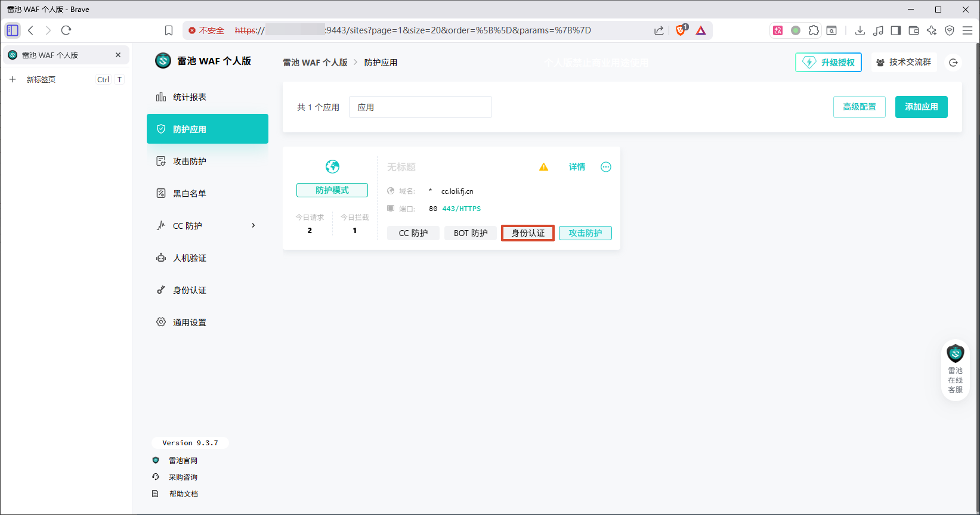The width and height of the screenshot is (980, 515).
Task: Expand the CC 防护 submenu arrow
Action: tap(253, 225)
